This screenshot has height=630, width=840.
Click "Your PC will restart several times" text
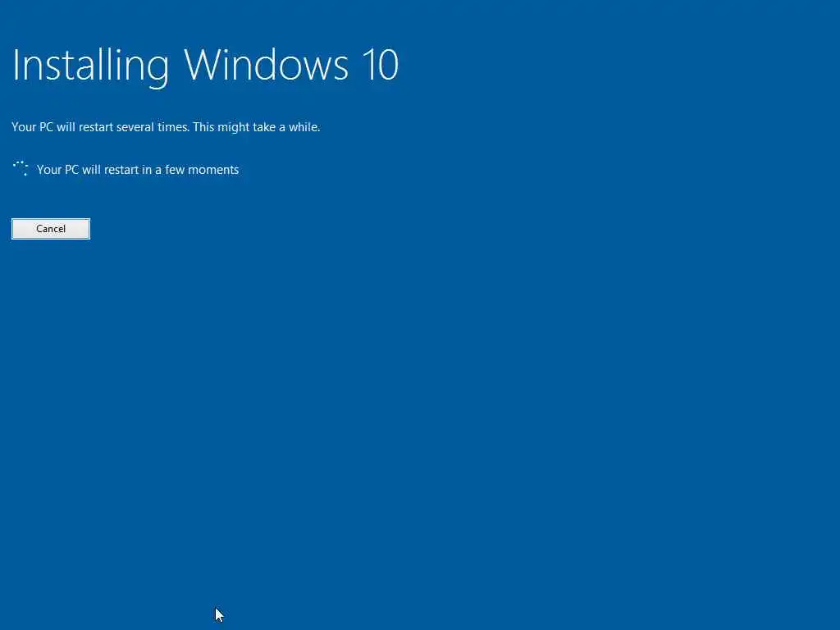click(x=100, y=127)
